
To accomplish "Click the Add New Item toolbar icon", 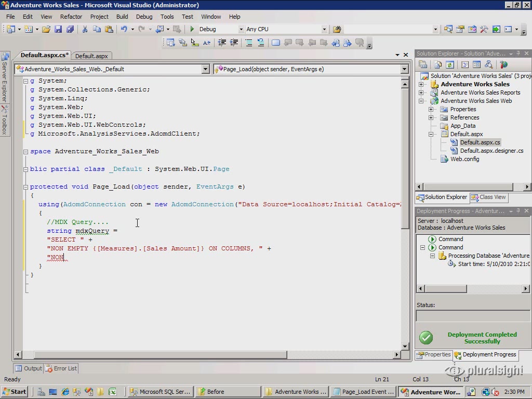I will pyautogui.click(x=29, y=29).
